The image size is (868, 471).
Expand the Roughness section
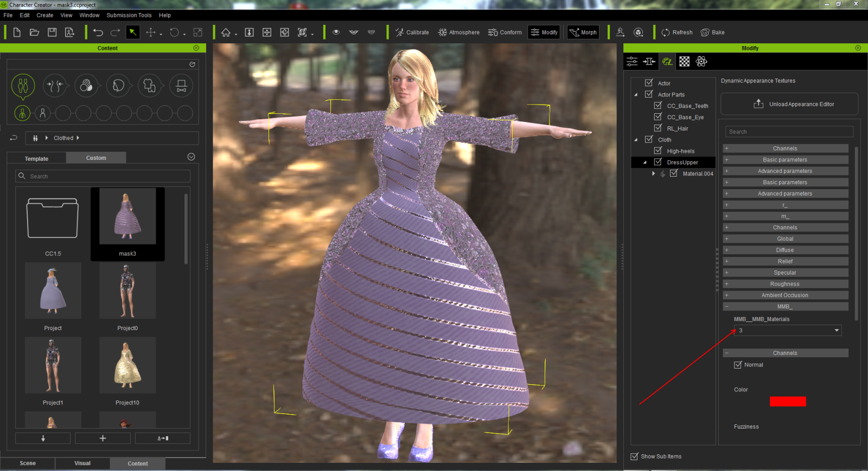(x=786, y=284)
